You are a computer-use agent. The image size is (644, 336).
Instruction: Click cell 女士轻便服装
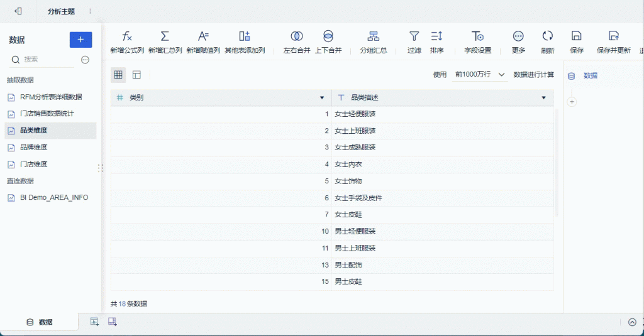[442, 114]
